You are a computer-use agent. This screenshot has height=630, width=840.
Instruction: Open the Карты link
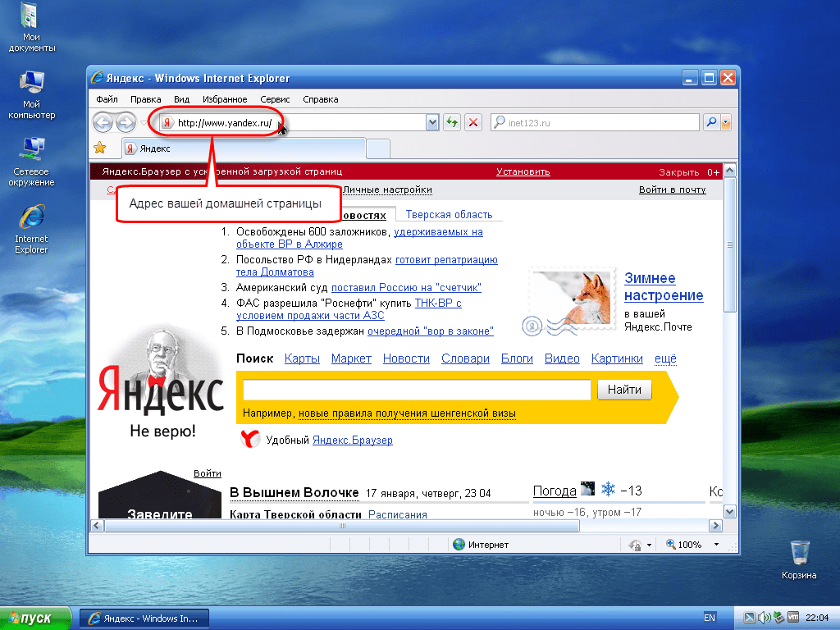coord(302,358)
